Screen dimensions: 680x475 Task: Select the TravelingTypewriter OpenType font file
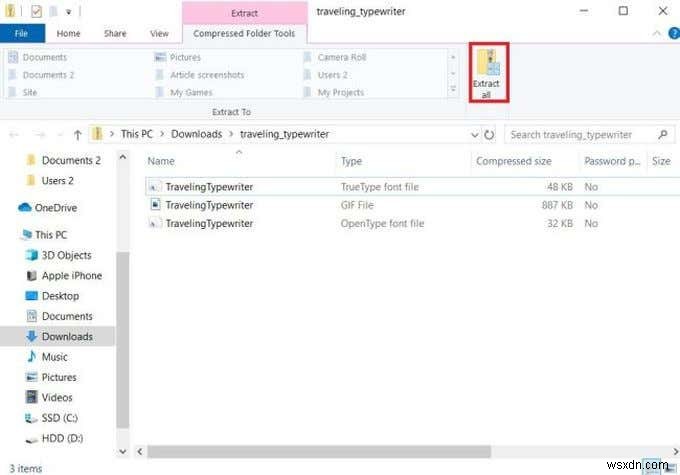(412, 223)
